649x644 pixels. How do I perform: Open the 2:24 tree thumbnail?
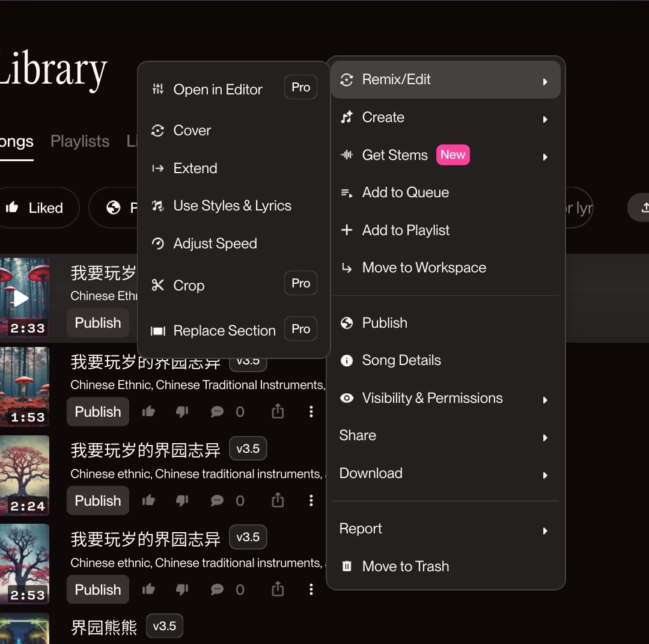24,476
